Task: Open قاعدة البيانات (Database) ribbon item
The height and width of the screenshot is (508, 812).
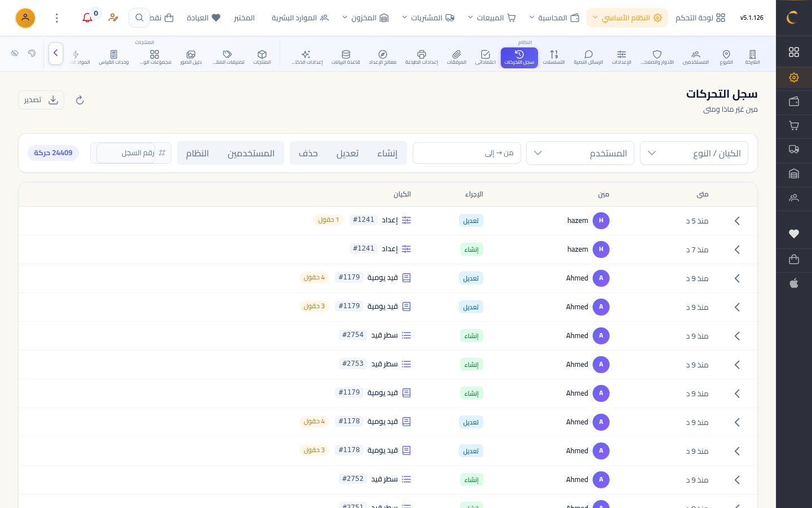Action: pyautogui.click(x=346, y=57)
